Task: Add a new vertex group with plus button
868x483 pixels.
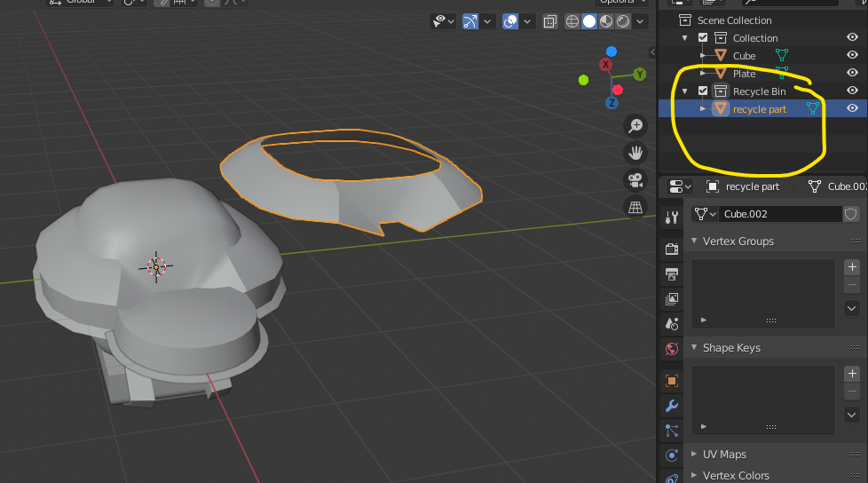Action: coord(852,267)
